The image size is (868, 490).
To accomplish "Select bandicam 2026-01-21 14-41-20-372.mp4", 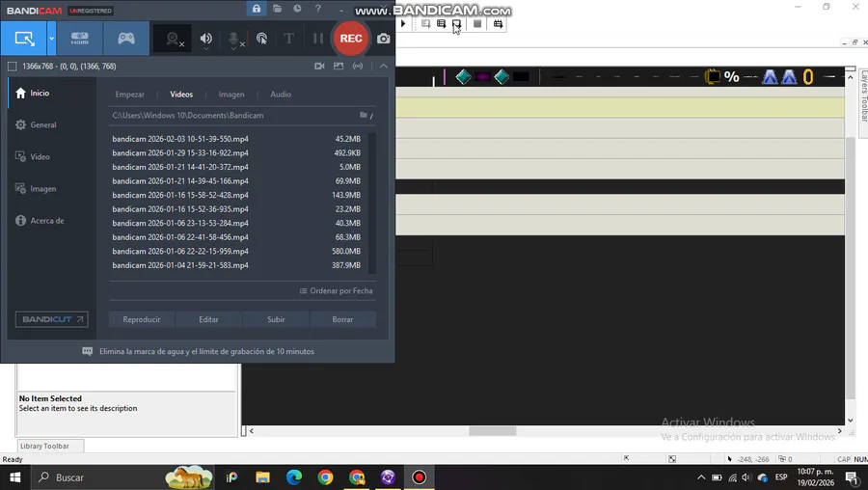I will click(237, 167).
